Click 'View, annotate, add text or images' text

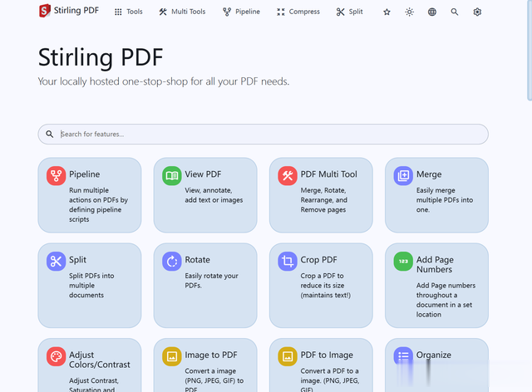pyautogui.click(x=214, y=195)
